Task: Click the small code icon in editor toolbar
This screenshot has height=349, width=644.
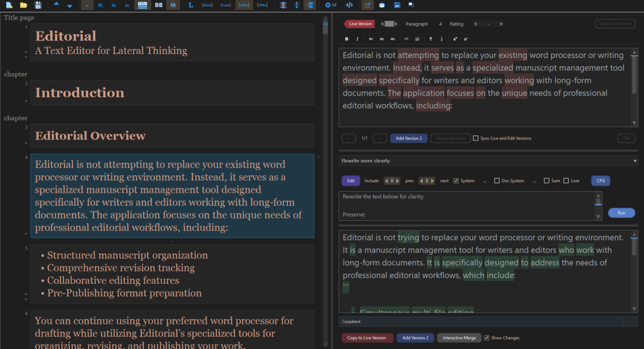Action: coord(406,39)
